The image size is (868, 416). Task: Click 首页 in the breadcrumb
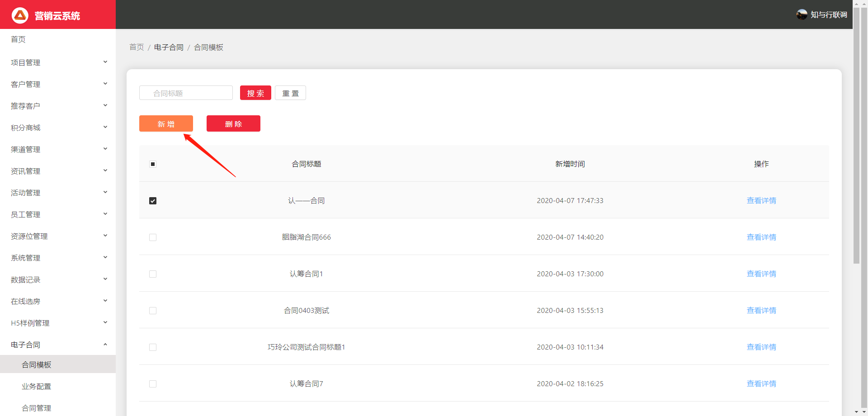137,47
